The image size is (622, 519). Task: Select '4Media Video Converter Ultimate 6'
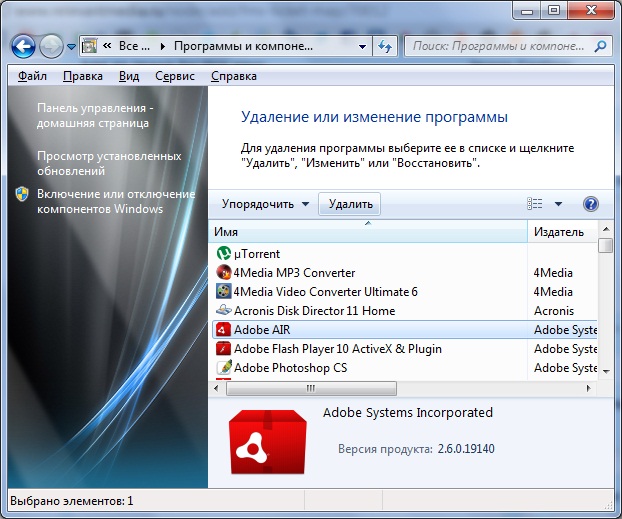coord(325,292)
